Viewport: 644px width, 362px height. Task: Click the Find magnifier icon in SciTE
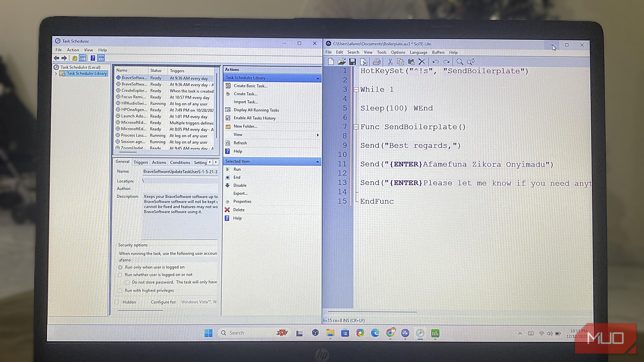[459, 62]
